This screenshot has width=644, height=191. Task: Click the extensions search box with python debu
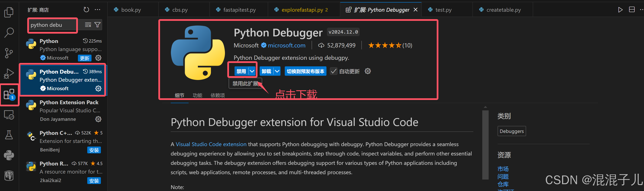coord(53,25)
